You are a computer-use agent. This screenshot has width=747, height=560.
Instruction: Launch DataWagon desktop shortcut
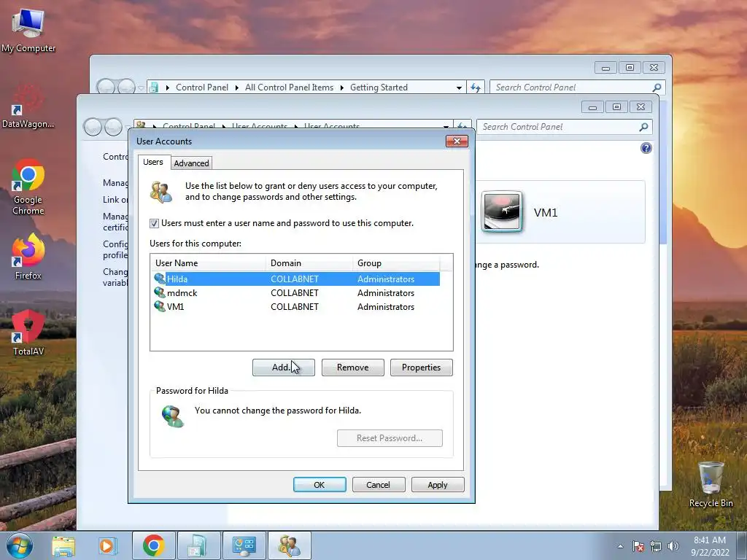[28, 106]
